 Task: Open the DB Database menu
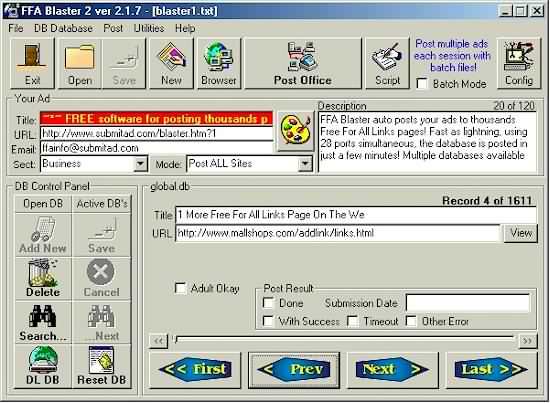(63, 28)
